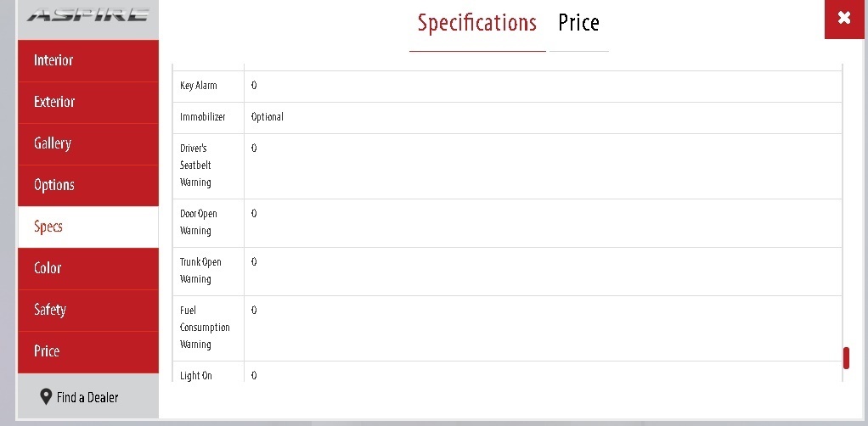Click the Immobilizer row label
This screenshot has width=868, height=426.
[x=203, y=117]
